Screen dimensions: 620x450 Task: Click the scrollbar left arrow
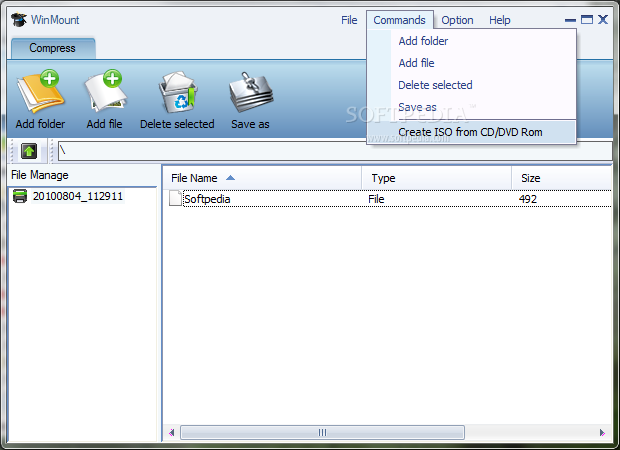click(172, 432)
